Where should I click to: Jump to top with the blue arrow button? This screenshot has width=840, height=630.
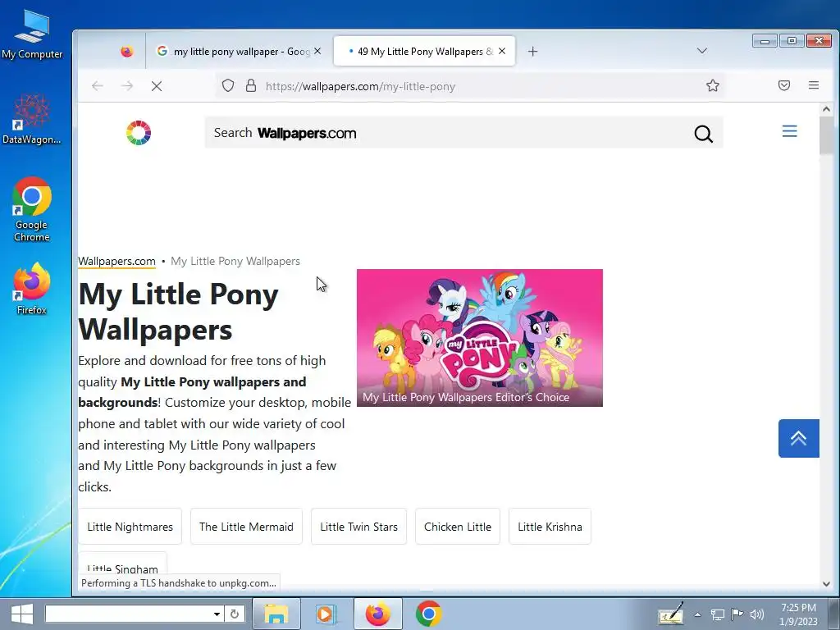pos(798,438)
